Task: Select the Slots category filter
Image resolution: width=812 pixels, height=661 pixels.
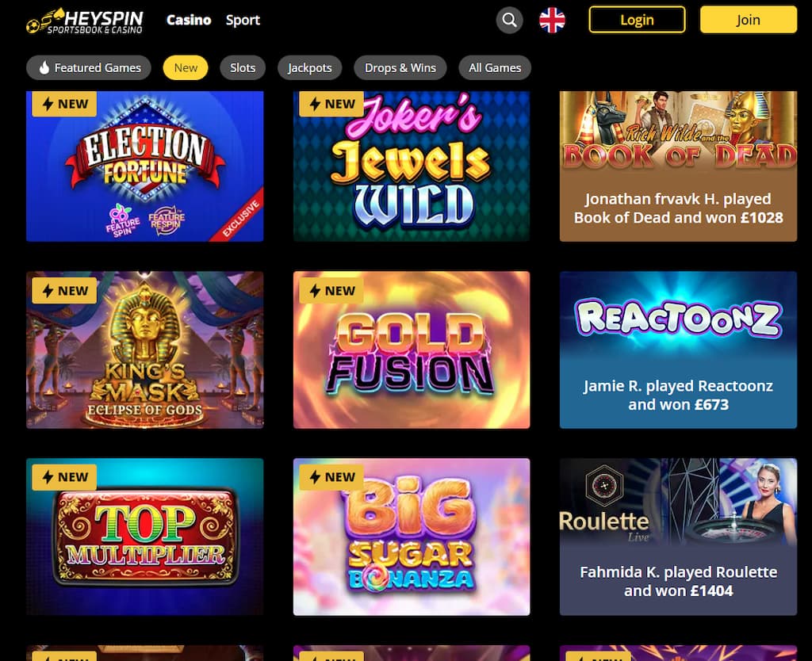Action: [243, 68]
